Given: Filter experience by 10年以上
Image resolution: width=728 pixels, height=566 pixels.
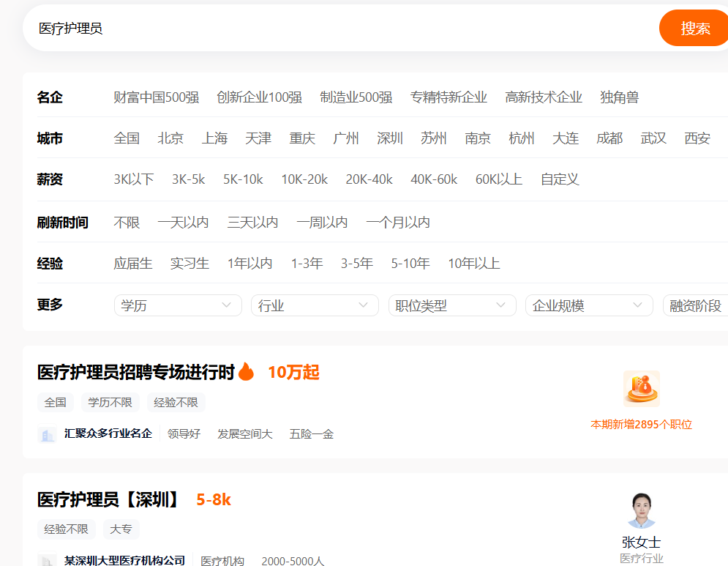Looking at the screenshot, I should (474, 263).
